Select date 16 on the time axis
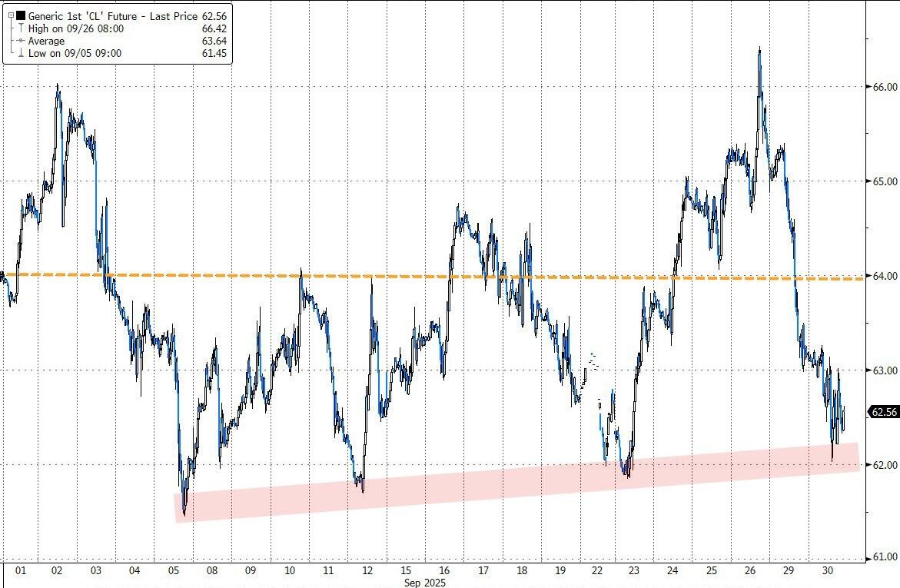This screenshot has height=588, width=900. (x=444, y=571)
